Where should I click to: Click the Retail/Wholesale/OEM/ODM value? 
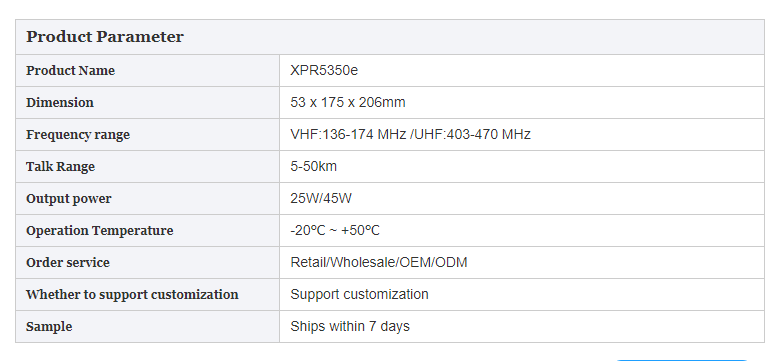(x=379, y=263)
